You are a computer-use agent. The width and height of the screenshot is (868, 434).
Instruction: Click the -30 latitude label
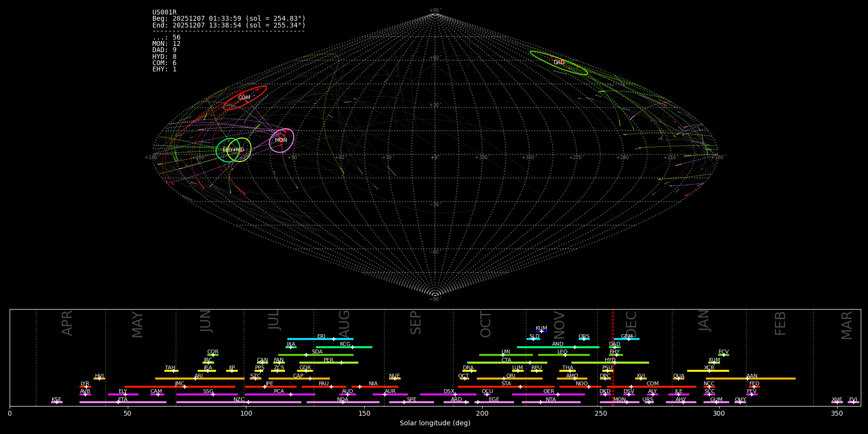click(x=435, y=205)
